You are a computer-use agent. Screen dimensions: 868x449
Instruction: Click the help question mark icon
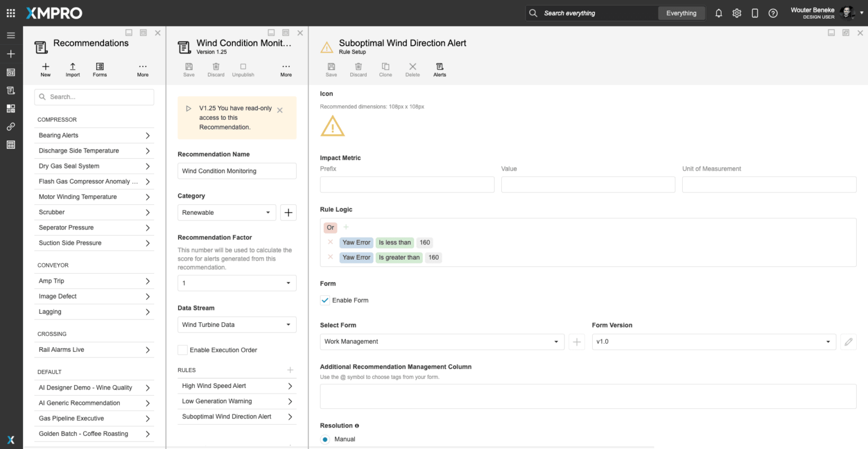click(773, 13)
